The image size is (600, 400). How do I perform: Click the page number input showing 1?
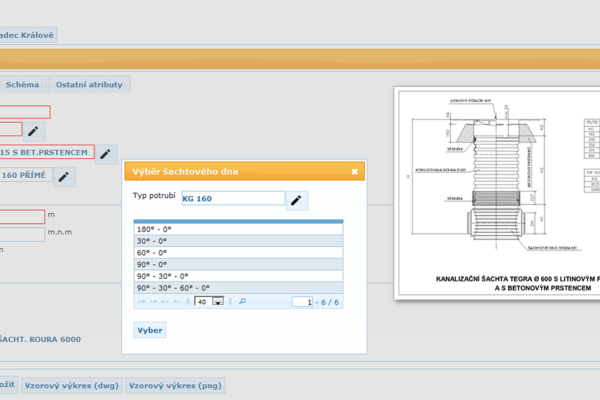tap(302, 302)
